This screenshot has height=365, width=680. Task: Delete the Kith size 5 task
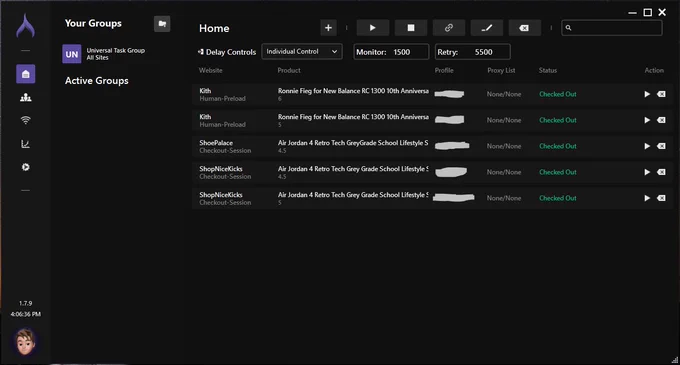(x=661, y=120)
